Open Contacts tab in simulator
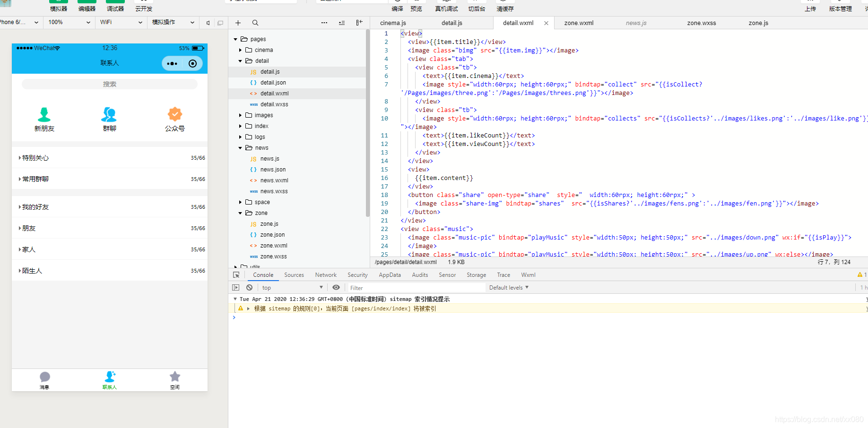 [110, 380]
